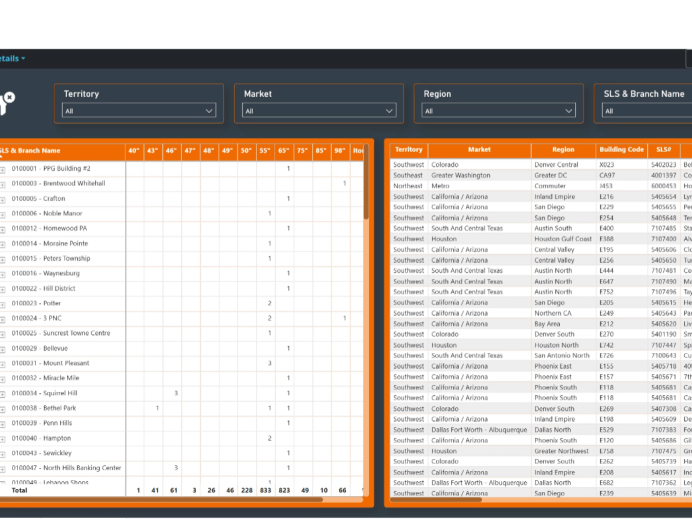Expand the 0100005 - Crafton row
This screenshot has width=692, height=519.
(3, 199)
